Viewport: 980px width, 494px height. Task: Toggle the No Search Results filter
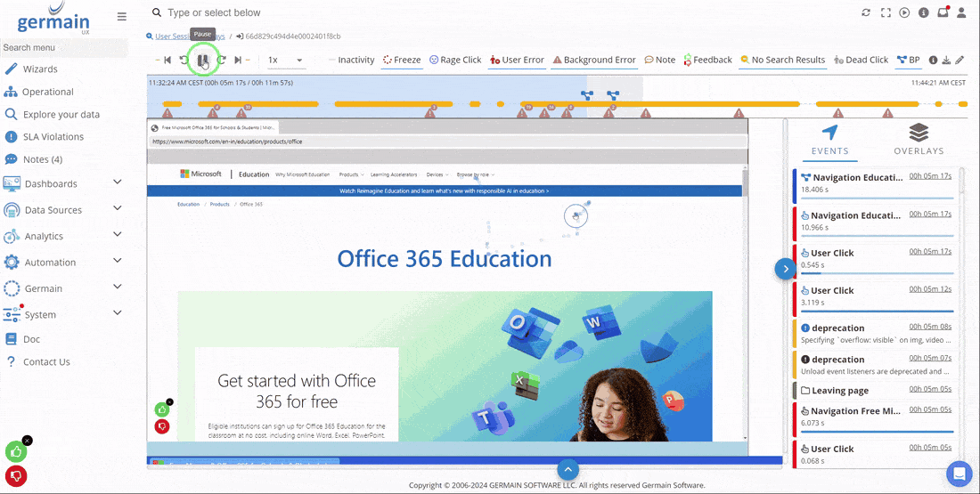click(x=782, y=60)
